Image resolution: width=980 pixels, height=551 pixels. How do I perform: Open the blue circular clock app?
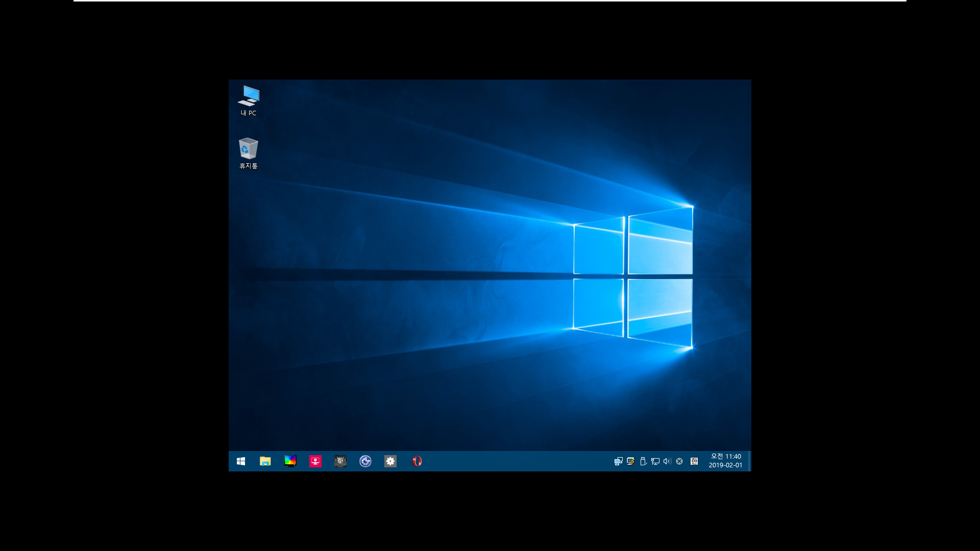tap(365, 461)
